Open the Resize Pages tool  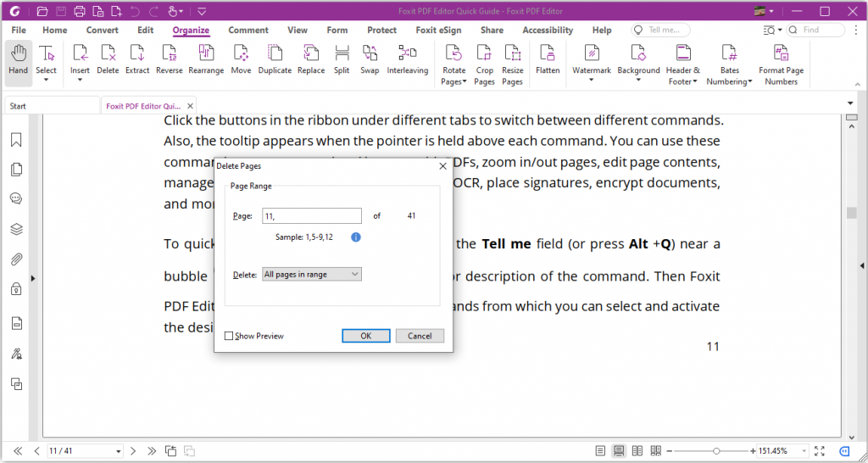coord(513,64)
